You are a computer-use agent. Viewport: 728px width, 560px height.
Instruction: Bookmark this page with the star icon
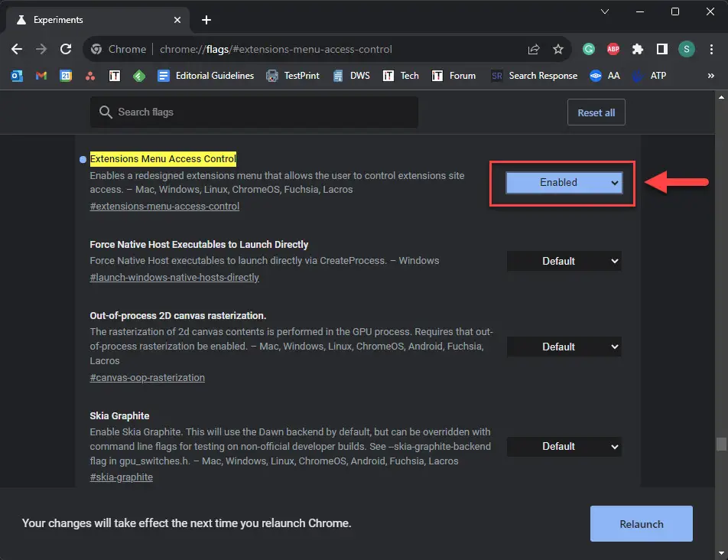pos(558,49)
